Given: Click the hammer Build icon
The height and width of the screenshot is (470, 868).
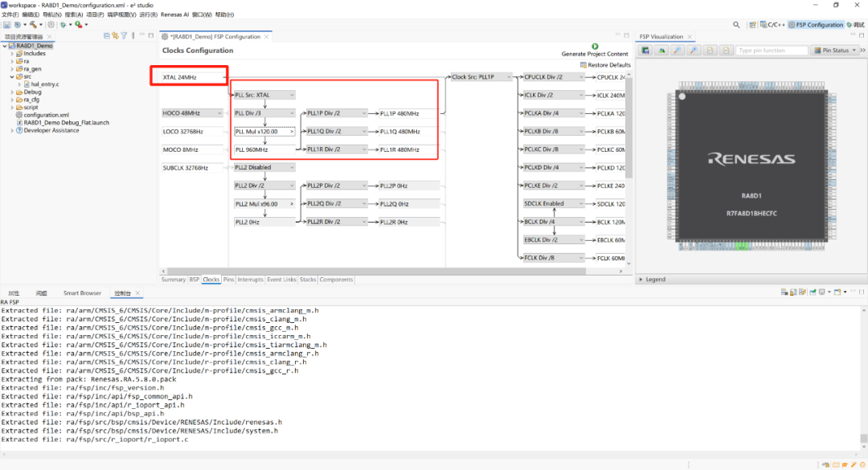Looking at the screenshot, I should tap(33, 25).
